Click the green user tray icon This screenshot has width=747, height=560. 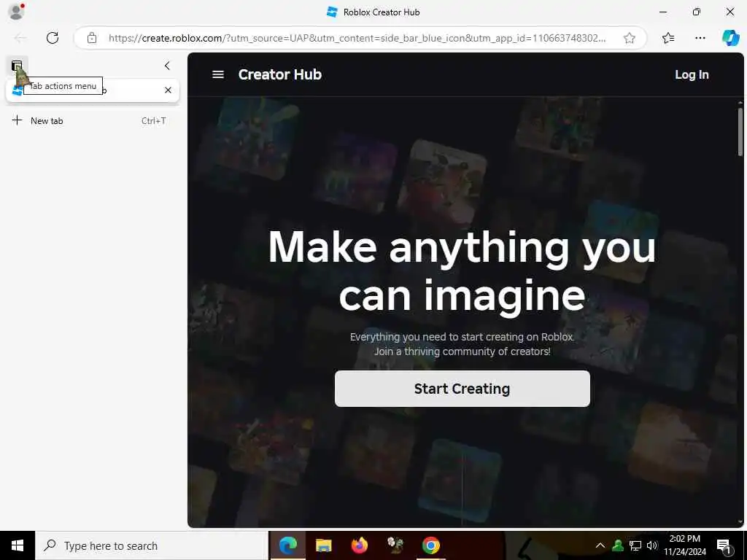pyautogui.click(x=618, y=545)
